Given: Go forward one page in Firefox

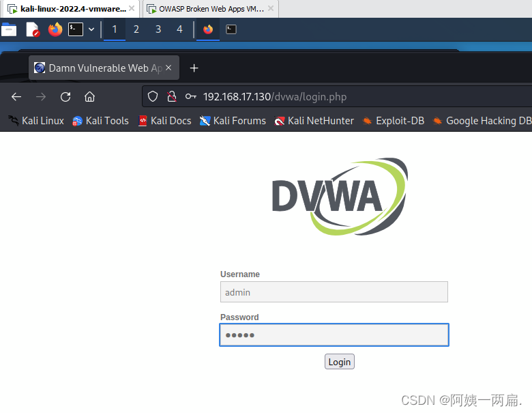Looking at the screenshot, I should [x=41, y=97].
